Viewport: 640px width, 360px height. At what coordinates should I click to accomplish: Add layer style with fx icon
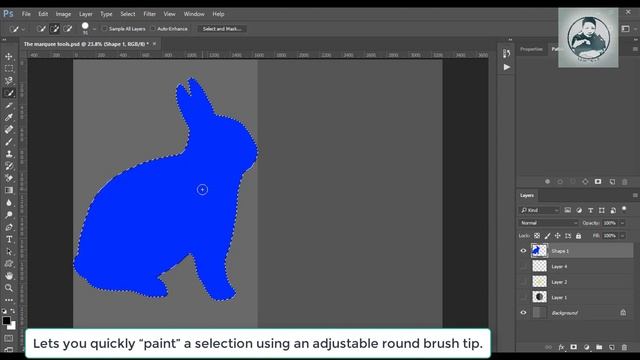click(x=561, y=347)
